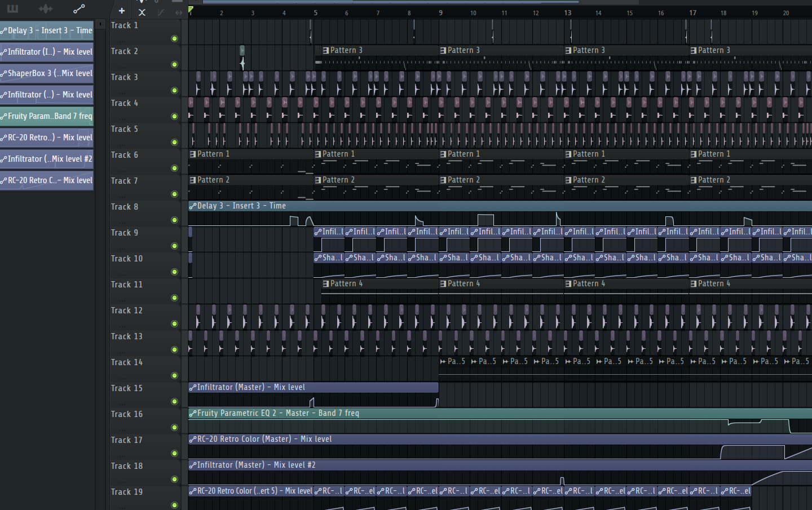
Task: Jump to bar 13 on the timeline ruler
Action: [x=567, y=12]
